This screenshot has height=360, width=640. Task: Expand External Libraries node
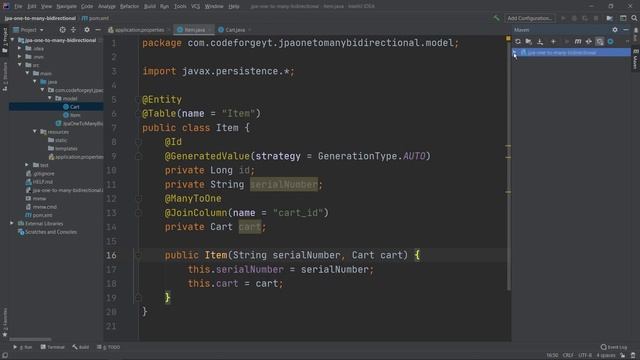point(12,223)
